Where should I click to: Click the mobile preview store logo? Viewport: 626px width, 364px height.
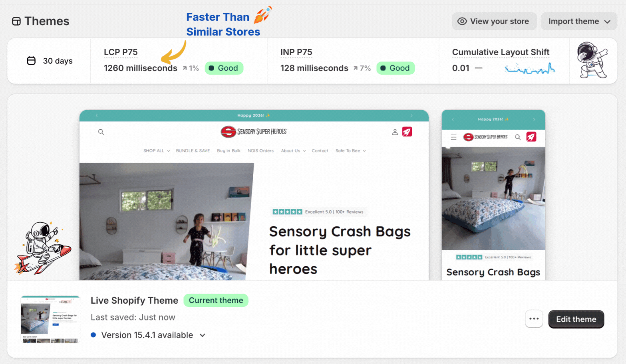[x=485, y=137]
